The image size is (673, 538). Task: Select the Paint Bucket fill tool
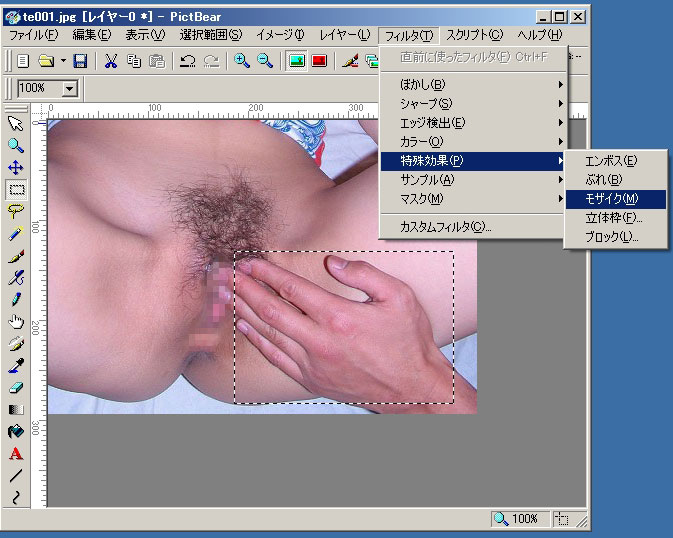pos(16,431)
